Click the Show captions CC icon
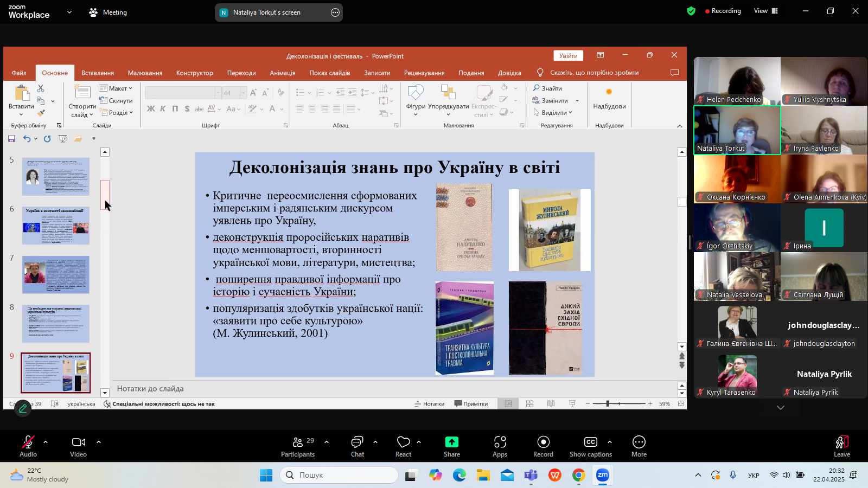 pos(590,442)
